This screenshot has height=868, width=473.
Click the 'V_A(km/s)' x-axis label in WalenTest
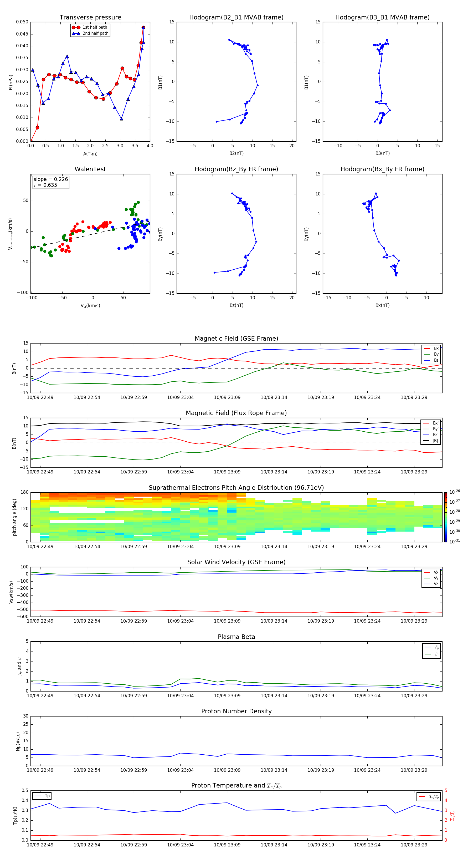click(90, 306)
